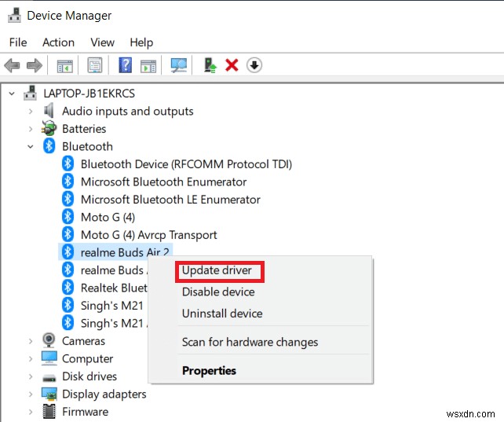Click Scan for hardware changes monitor icon
504x422 pixels.
179,65
